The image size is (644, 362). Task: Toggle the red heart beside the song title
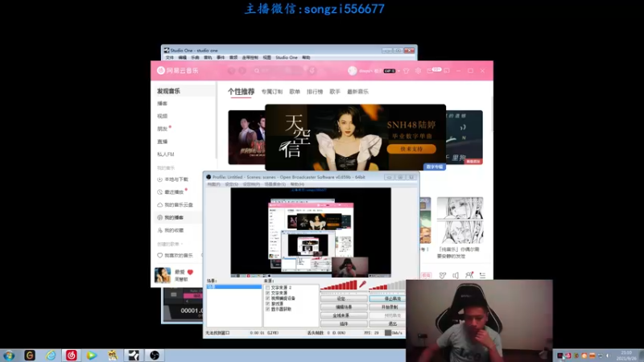pos(190,272)
